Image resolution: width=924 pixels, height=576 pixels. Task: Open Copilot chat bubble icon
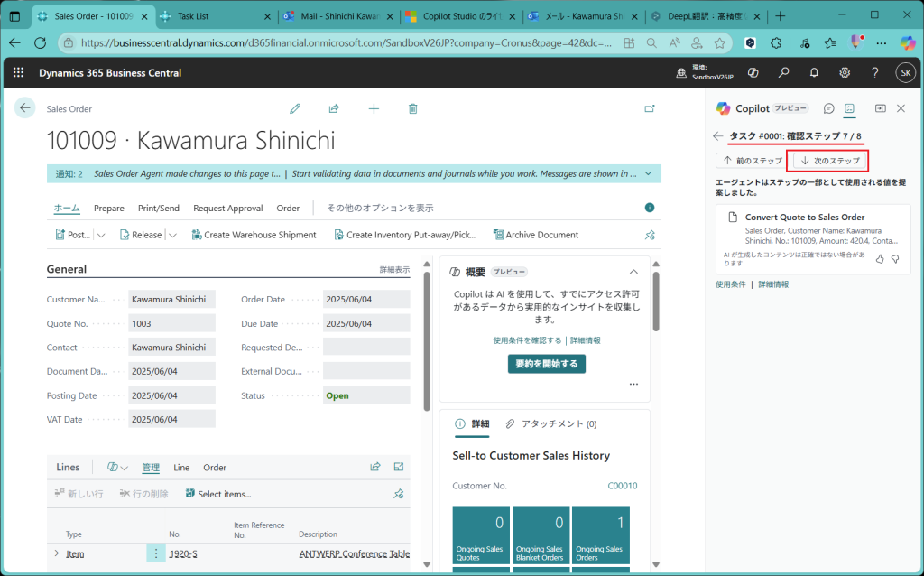828,108
